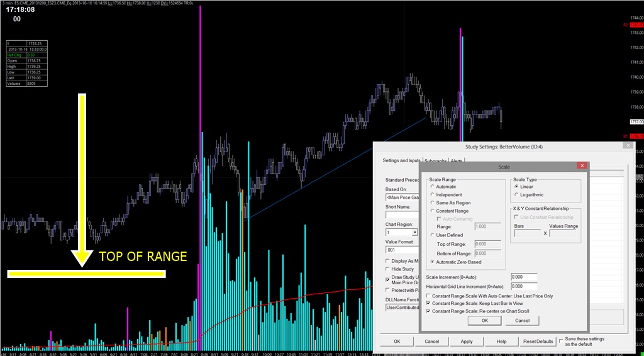Tick Use Constant Relationship checkbox
This screenshot has width=644, height=356.
click(x=517, y=217)
